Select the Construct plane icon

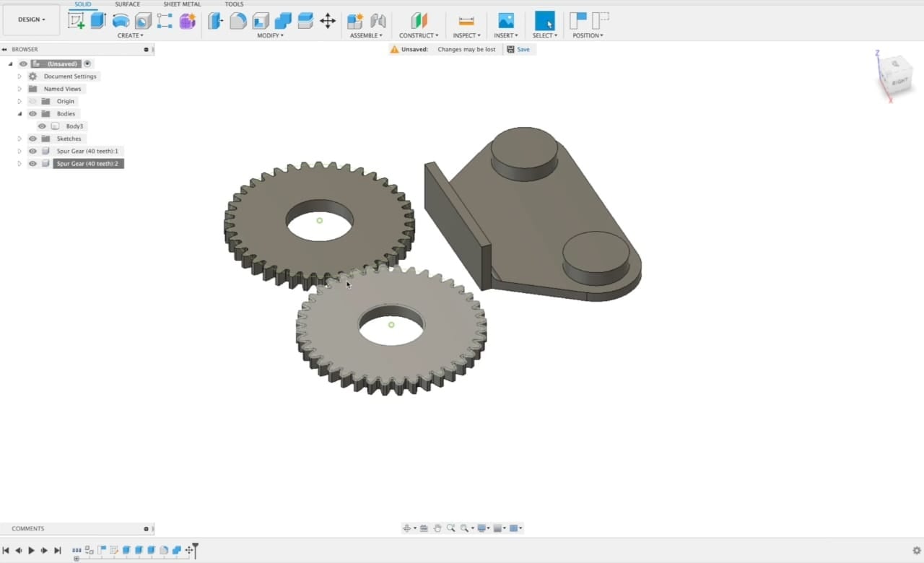(x=419, y=21)
